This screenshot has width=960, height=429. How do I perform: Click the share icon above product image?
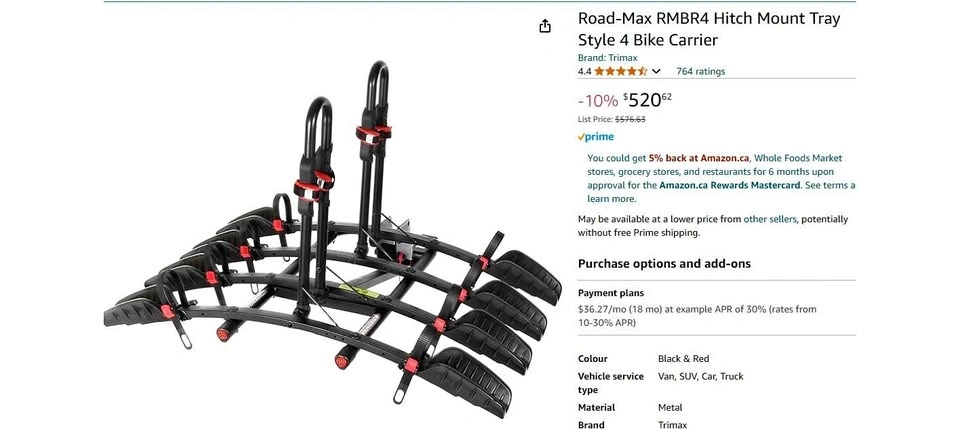[x=545, y=26]
